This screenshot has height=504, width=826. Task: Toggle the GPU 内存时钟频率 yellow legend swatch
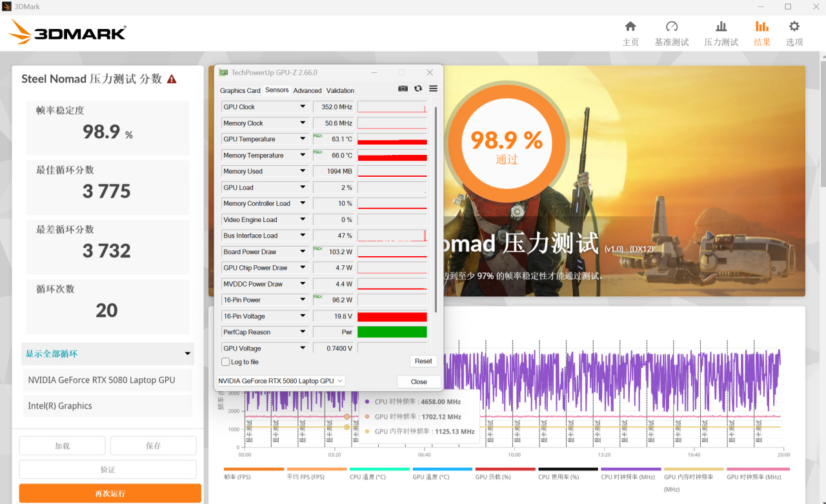click(694, 469)
